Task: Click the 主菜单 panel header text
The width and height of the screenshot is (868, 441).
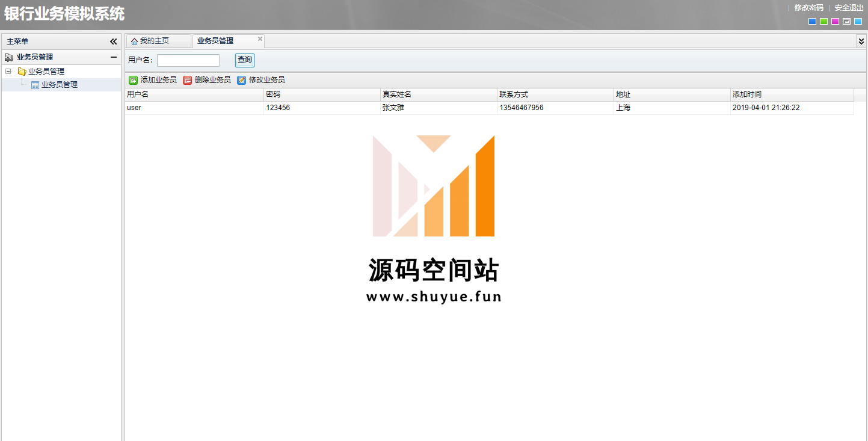Action: (x=17, y=42)
